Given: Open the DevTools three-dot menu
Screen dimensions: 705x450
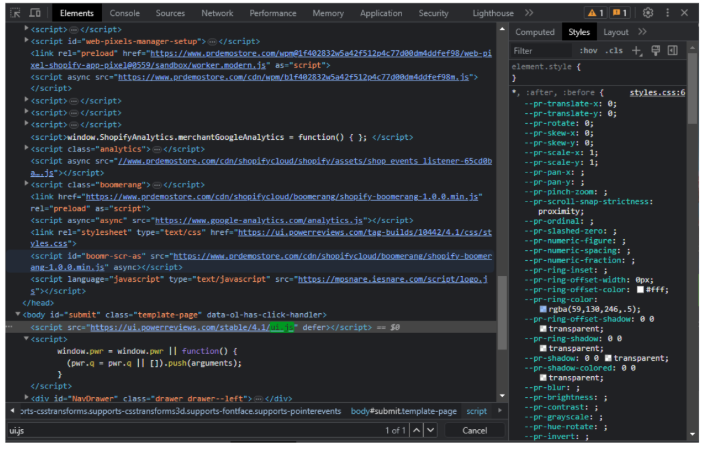Looking at the screenshot, I should click(x=667, y=13).
